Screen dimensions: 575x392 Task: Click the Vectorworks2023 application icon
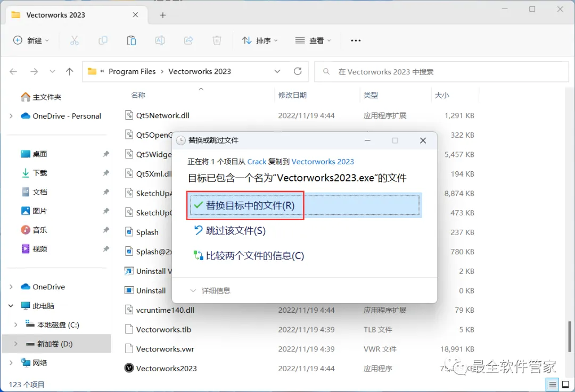click(x=129, y=368)
